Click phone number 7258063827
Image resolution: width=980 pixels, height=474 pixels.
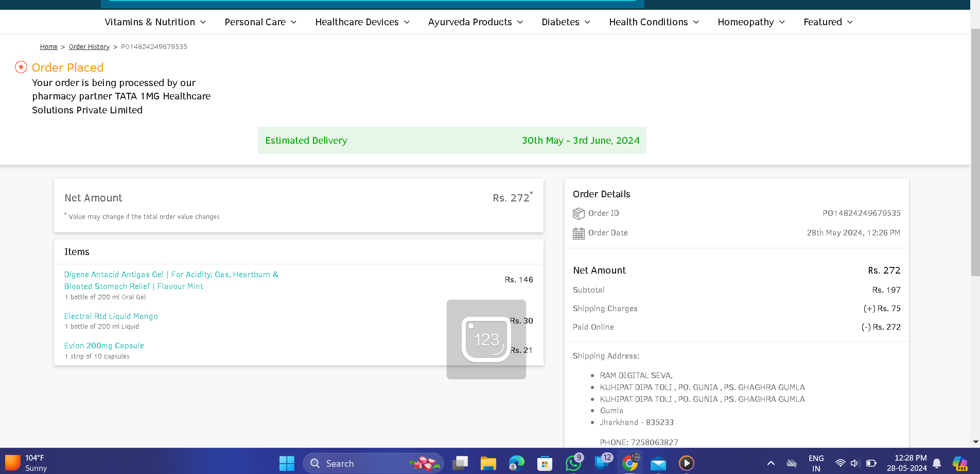click(x=654, y=443)
